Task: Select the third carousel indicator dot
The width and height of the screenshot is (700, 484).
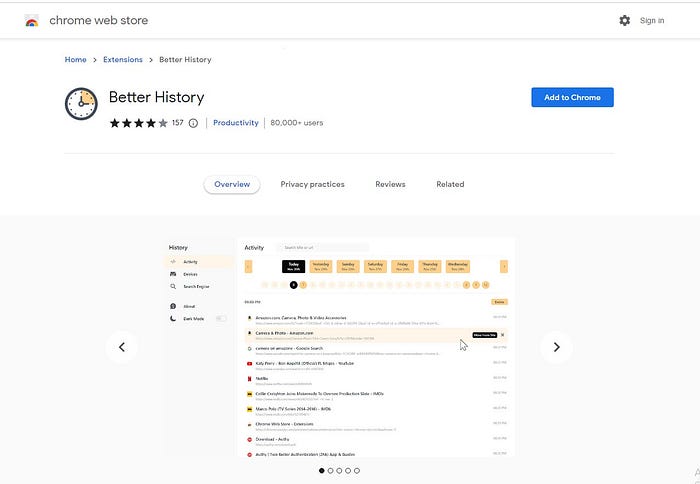Action: 339,471
